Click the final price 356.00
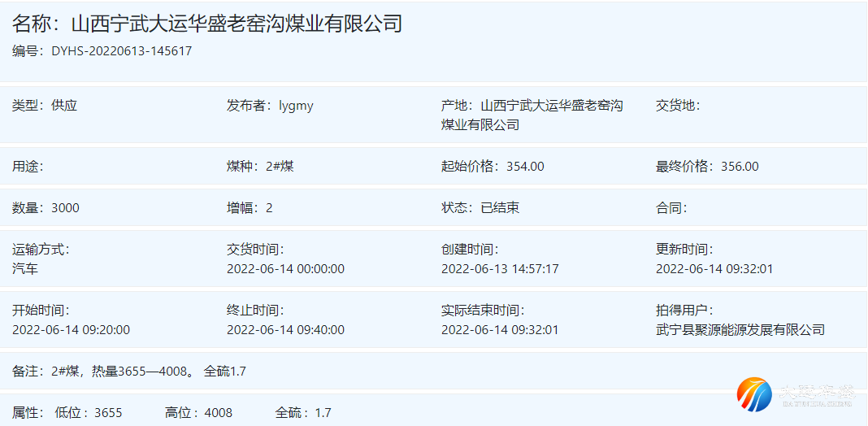 tap(740, 167)
